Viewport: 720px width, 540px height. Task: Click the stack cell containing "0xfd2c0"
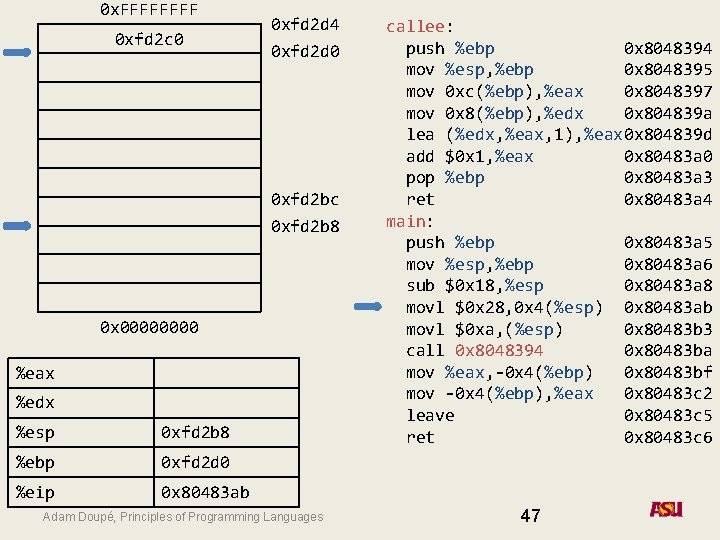point(149,39)
